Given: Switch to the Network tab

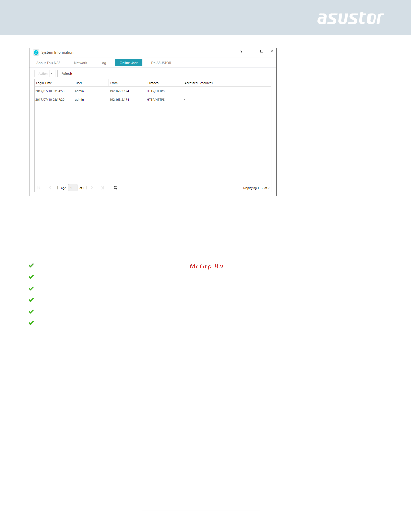Looking at the screenshot, I should point(80,63).
